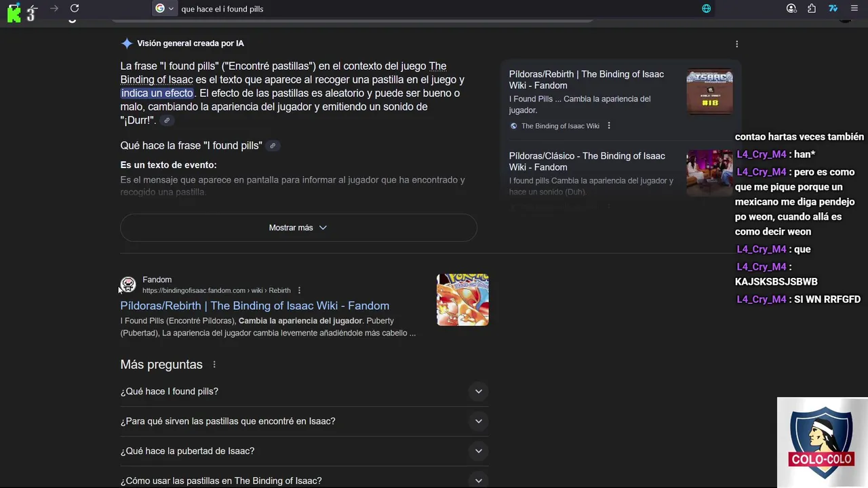
Task: Open three-dot menu beside 'Más preguntas'
Action: 214,365
